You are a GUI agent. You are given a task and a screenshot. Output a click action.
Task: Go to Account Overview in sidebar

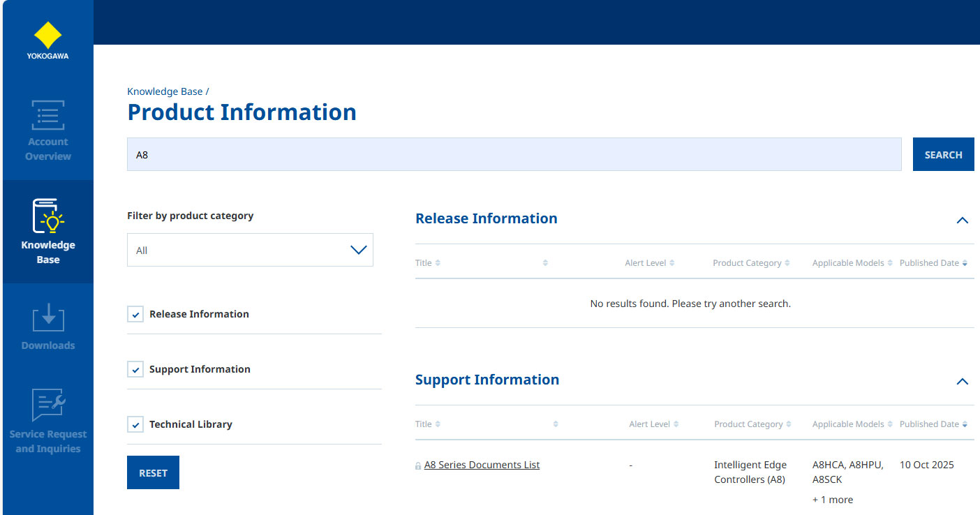pyautogui.click(x=47, y=130)
